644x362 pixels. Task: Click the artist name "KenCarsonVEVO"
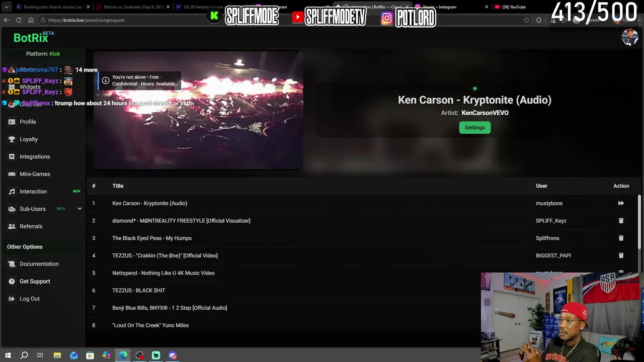485,113
